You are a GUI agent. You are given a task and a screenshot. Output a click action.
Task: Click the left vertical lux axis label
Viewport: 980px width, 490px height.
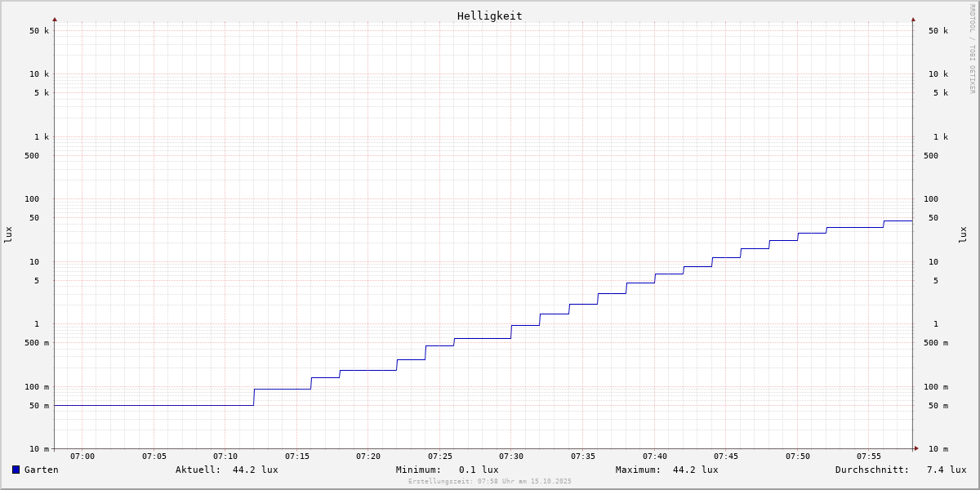[x=8, y=234]
